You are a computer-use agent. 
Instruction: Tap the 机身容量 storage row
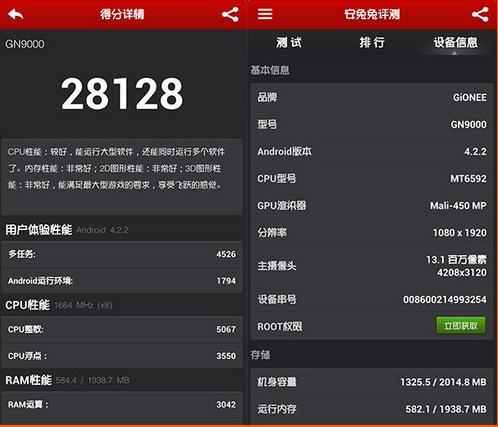[372, 382]
